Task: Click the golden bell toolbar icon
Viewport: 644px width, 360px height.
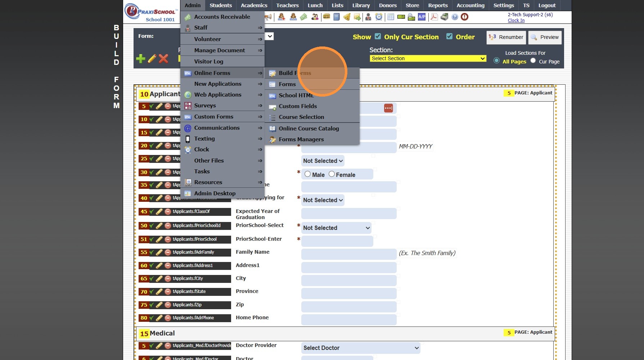Action: click(x=347, y=17)
